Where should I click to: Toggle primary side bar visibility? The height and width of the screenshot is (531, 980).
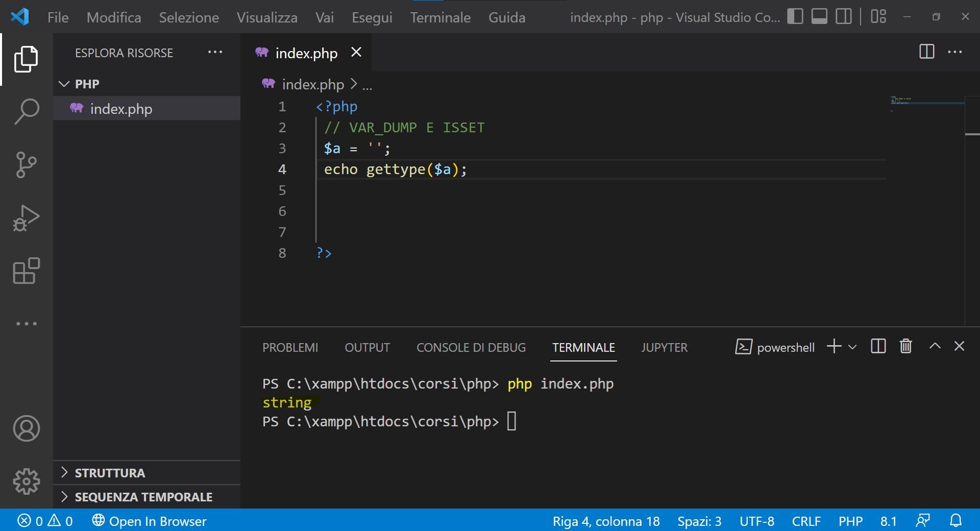point(795,16)
